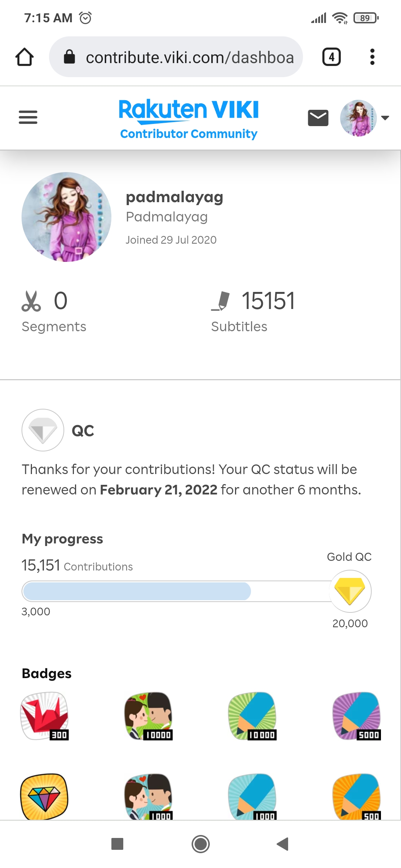Screen dimensions: 401x868
Task: Expand the profile avatar dropdown arrow
Action: (385, 118)
